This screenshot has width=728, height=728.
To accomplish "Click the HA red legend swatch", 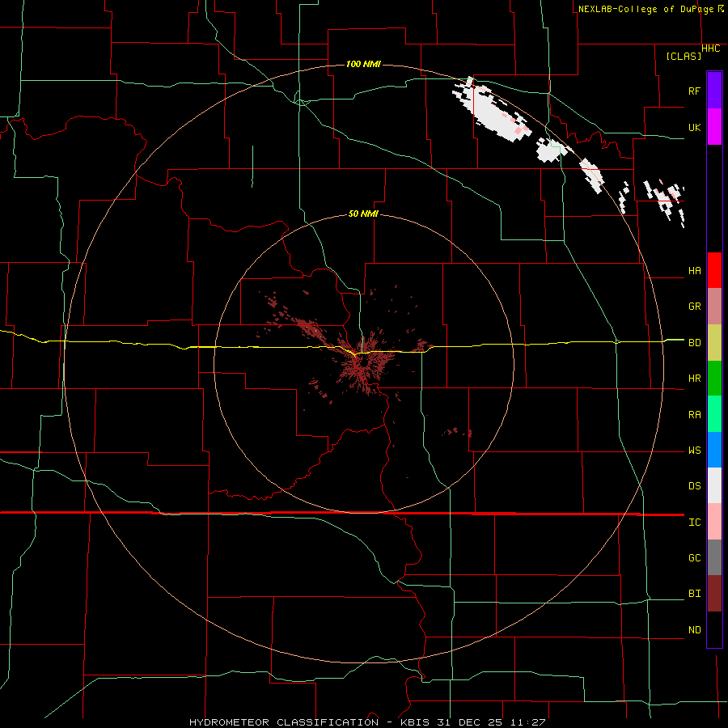I will 714,270.
